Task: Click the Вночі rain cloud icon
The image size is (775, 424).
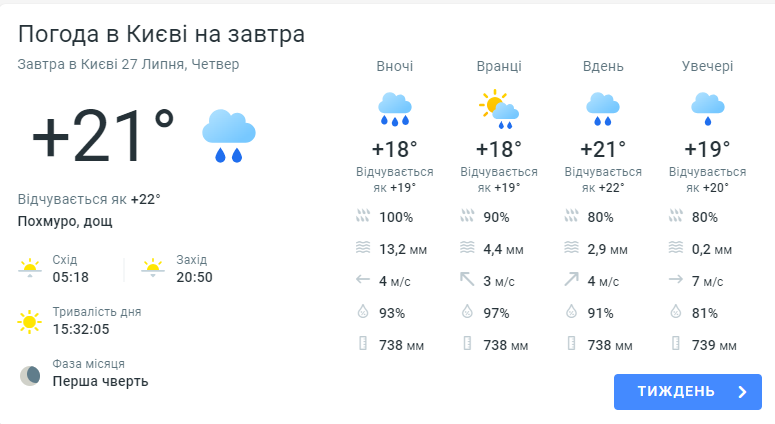Action: (x=395, y=107)
